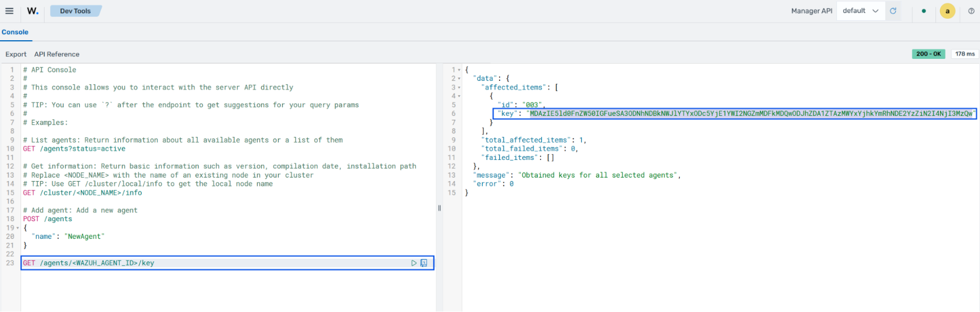Click the agent key value in response
Viewport: 980px width, 312px height.
click(751, 113)
